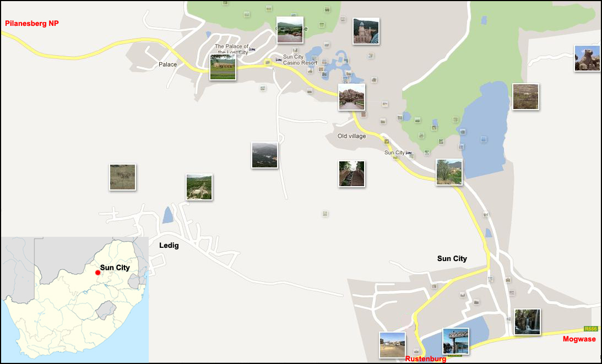602x364 pixels.
Task: Click the Sun City Casino Resort label
Action: pos(300,59)
